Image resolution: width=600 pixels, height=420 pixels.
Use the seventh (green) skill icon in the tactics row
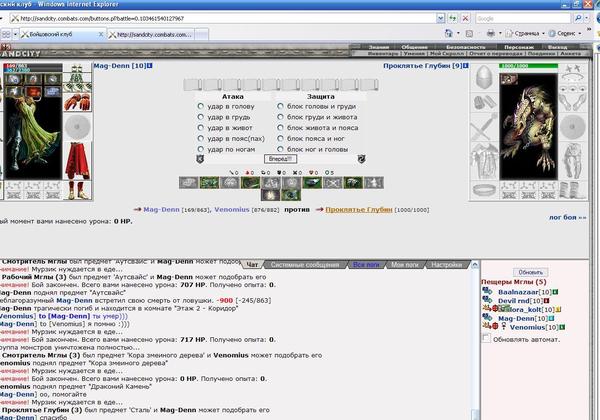312,182
